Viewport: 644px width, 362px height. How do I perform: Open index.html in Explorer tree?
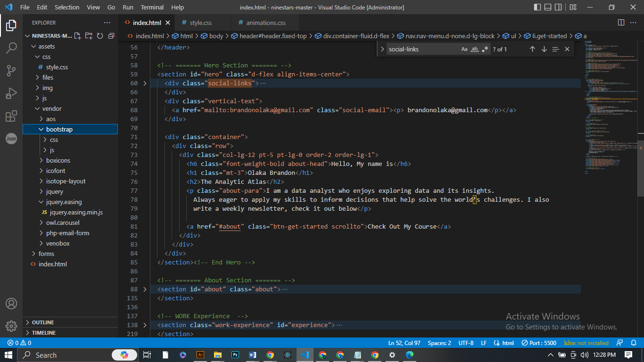[x=52, y=264]
